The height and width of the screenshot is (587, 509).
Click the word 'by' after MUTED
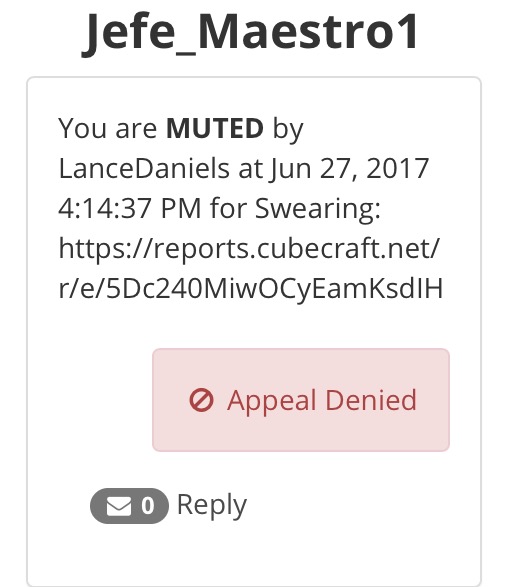(288, 130)
